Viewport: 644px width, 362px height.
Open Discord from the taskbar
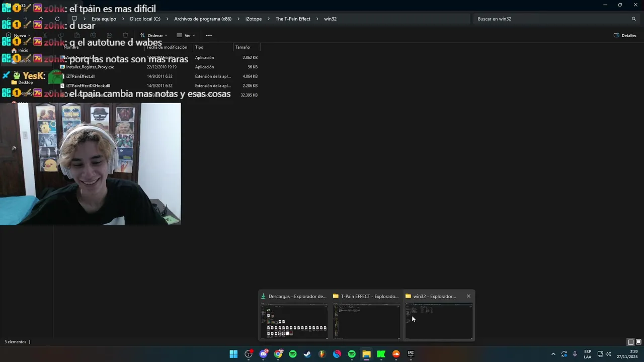(x=263, y=354)
